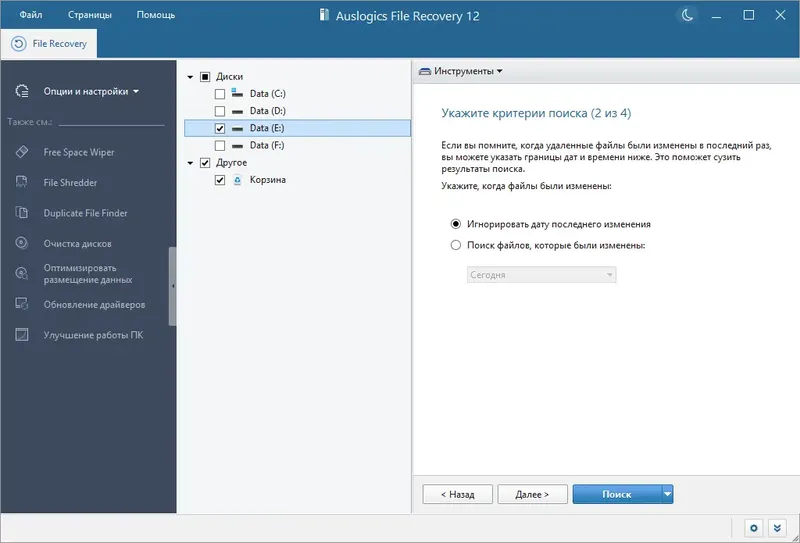800x543 pixels.
Task: Click the Обновление драйверов icon
Action: click(21, 305)
